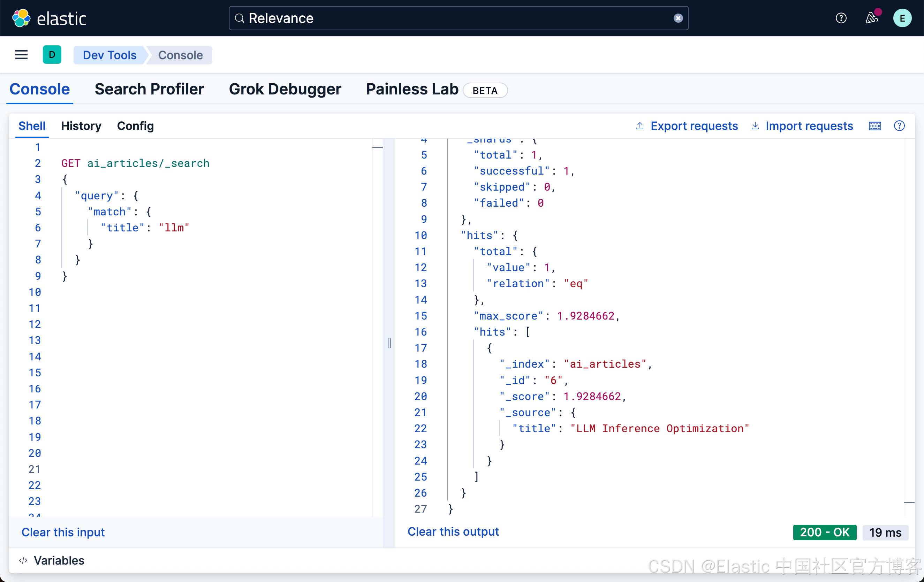This screenshot has height=582, width=924.
Task: Open the History tab
Action: (81, 126)
